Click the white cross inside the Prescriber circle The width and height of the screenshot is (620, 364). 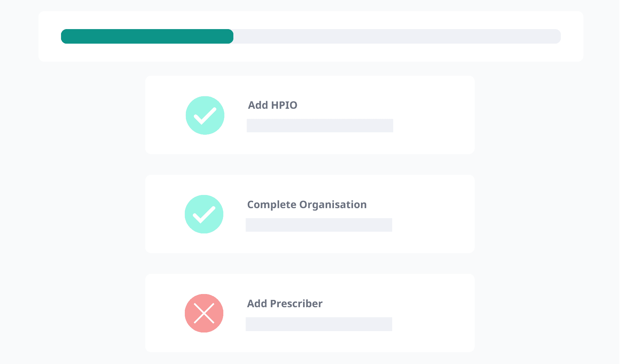[204, 313]
